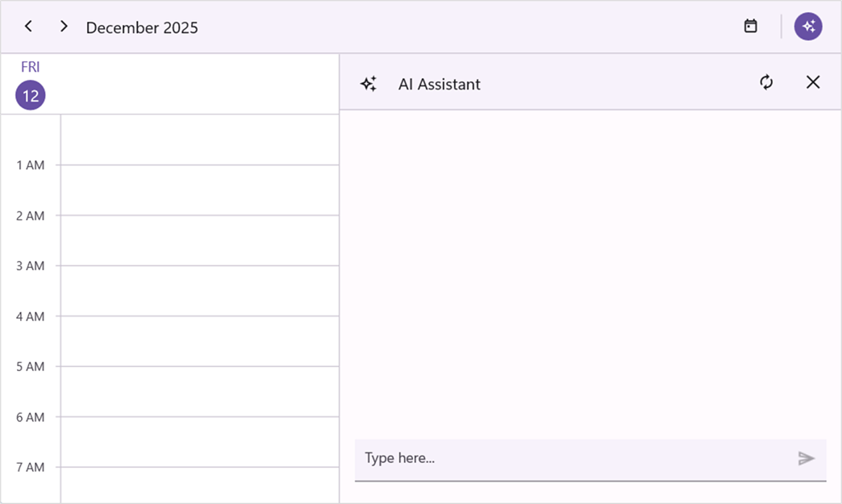The height and width of the screenshot is (504, 842).
Task: Click the FRI day label
Action: coord(30,67)
